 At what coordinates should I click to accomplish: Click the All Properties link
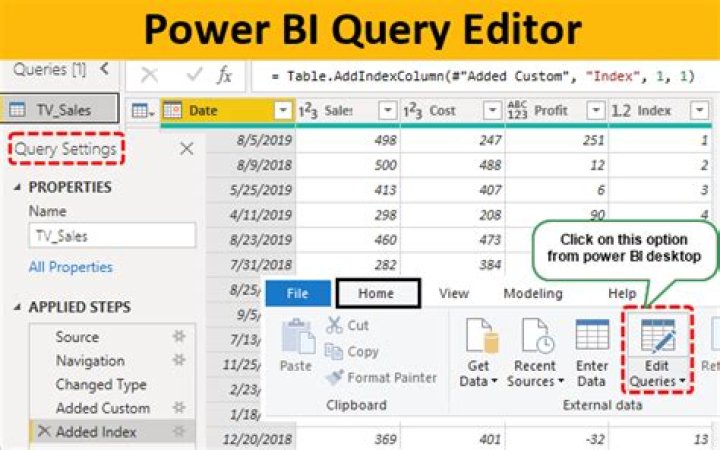[70, 267]
